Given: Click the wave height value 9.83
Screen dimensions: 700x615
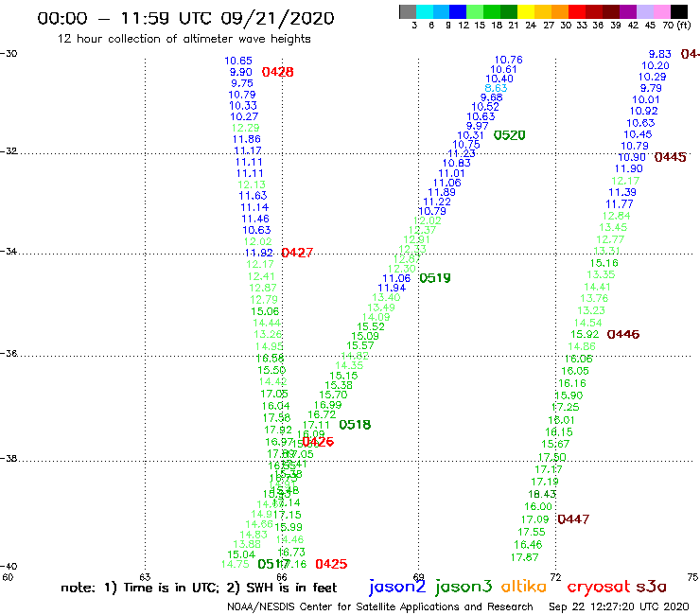Looking at the screenshot, I should [x=660, y=54].
